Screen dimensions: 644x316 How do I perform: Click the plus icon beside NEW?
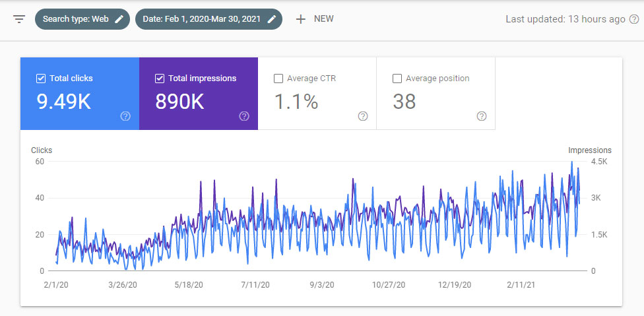(301, 19)
